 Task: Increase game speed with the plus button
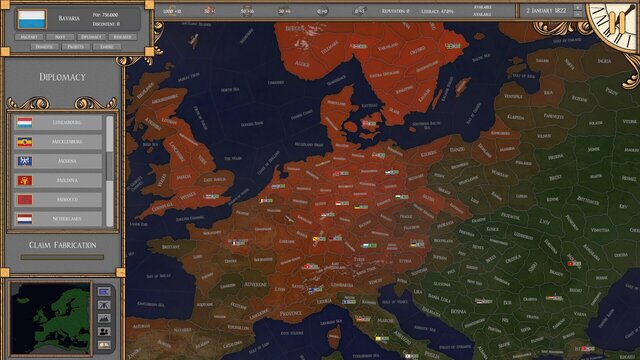point(578,7)
